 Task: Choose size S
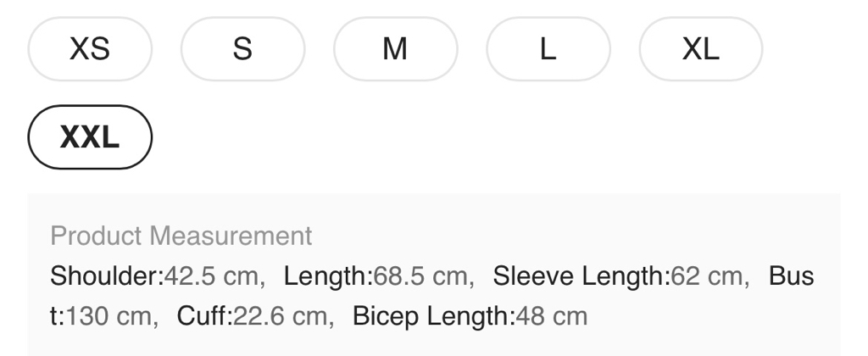242,49
